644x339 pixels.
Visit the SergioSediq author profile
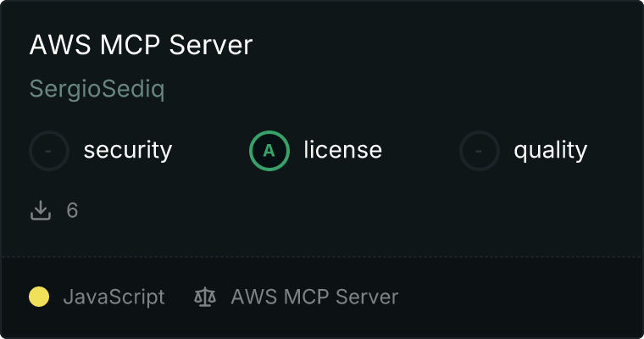(x=97, y=89)
